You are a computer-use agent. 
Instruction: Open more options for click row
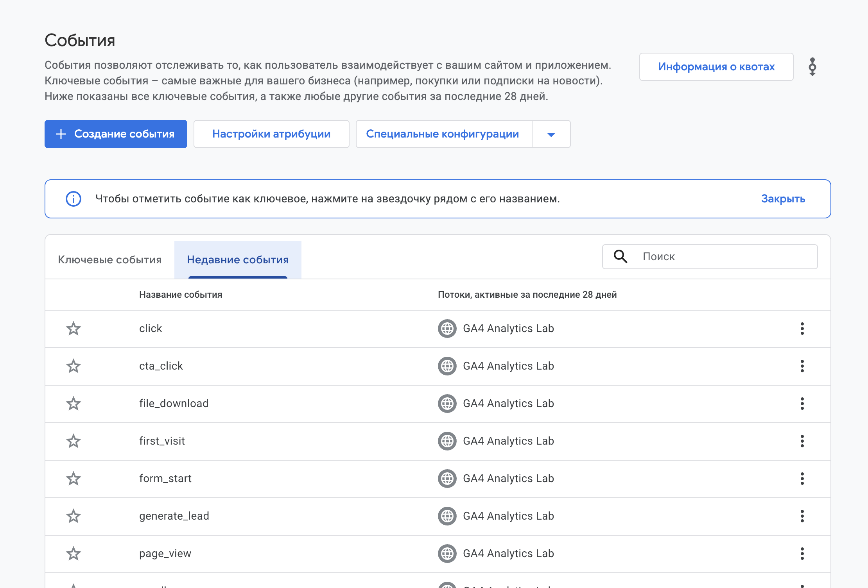(x=802, y=329)
